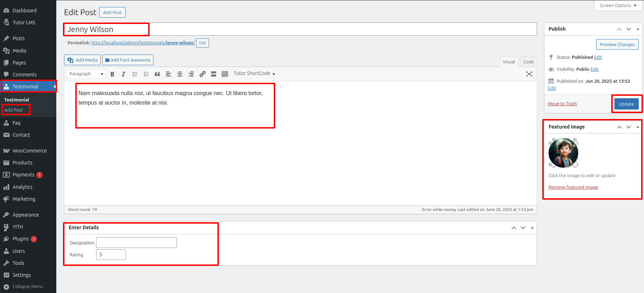Switch to the Code editor tab
Viewport: 644px width, 293px height.
click(x=528, y=62)
